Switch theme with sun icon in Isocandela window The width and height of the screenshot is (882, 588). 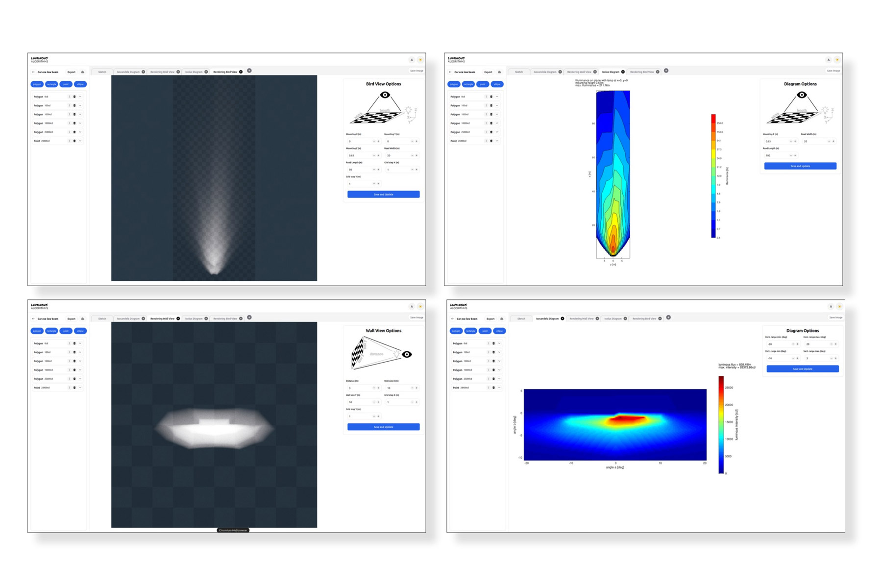click(x=839, y=307)
